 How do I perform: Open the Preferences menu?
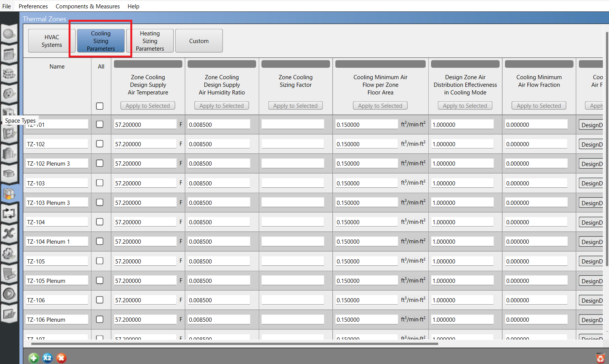click(x=33, y=6)
